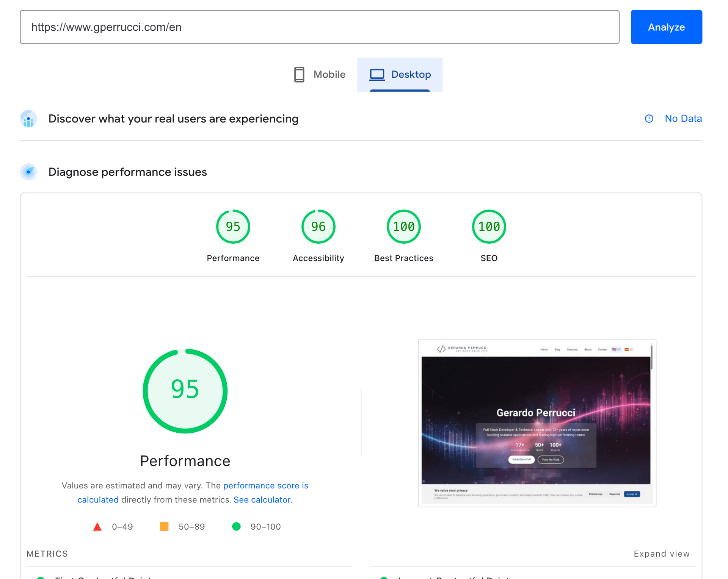
Task: Select the Best Practices gauge showing 100
Action: point(403,227)
